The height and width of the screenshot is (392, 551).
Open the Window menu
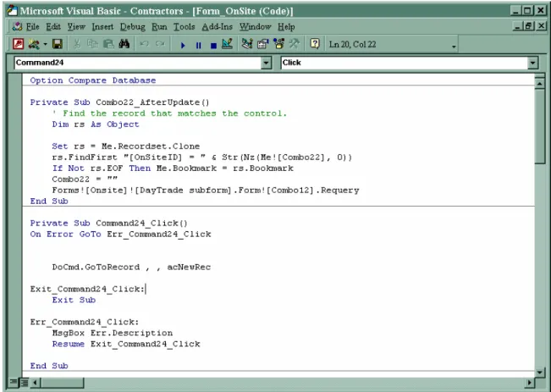(x=255, y=27)
